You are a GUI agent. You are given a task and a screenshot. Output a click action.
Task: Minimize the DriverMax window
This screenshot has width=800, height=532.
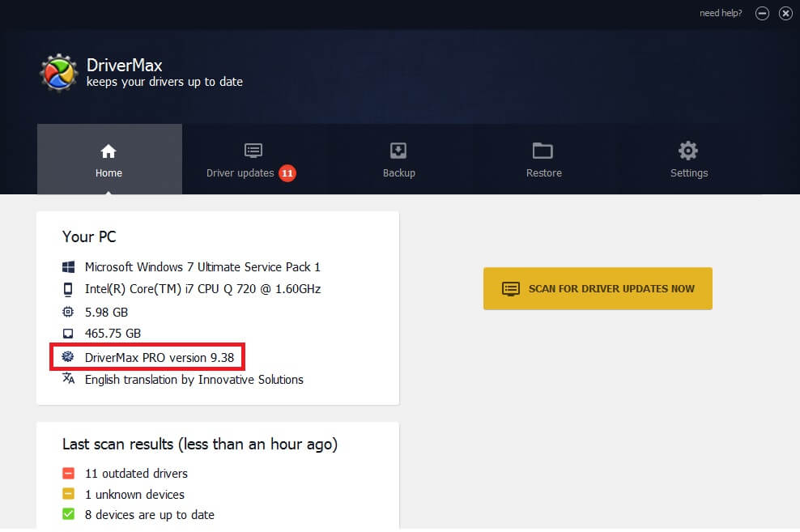tap(762, 13)
